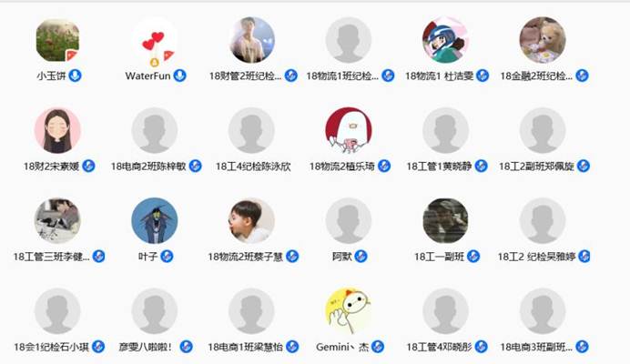Select Gemini、杰's yellow chick avatar

349,311
